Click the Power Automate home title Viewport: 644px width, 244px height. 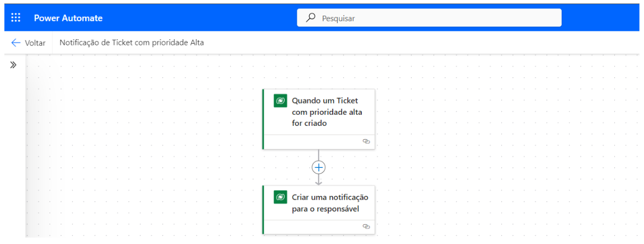[68, 18]
